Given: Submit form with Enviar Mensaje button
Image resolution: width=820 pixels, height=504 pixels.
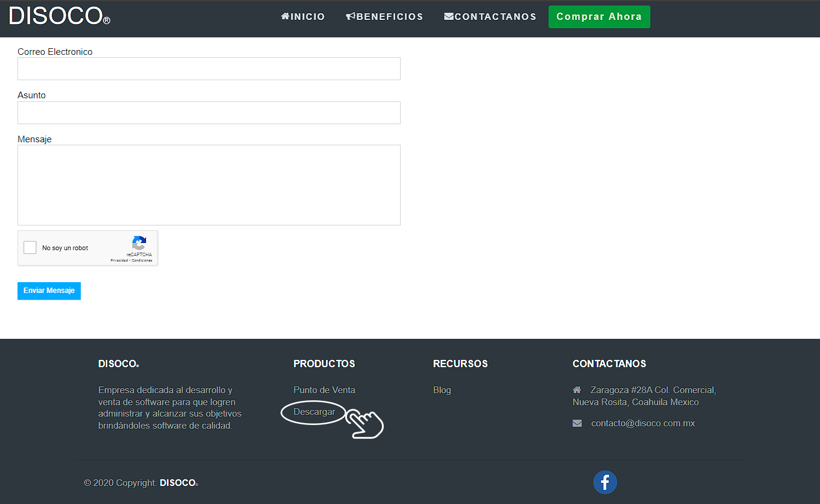Looking at the screenshot, I should pyautogui.click(x=49, y=291).
